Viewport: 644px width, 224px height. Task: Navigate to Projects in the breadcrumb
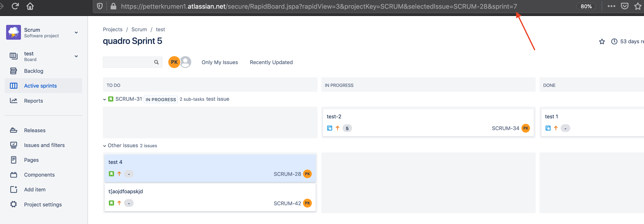[113, 29]
